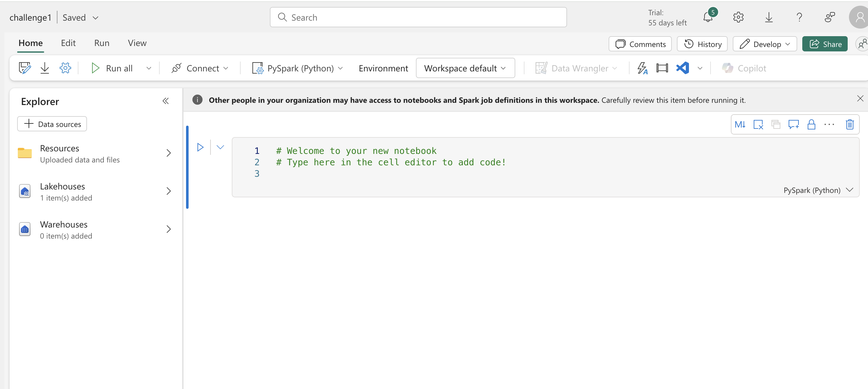The image size is (868, 389).
Task: Open more cell options ellipsis
Action: (x=829, y=125)
